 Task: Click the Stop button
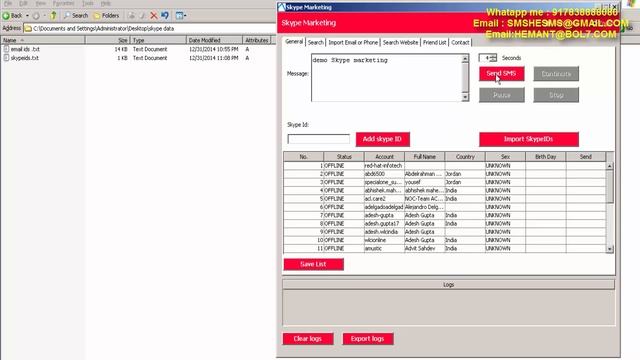[x=556, y=95]
